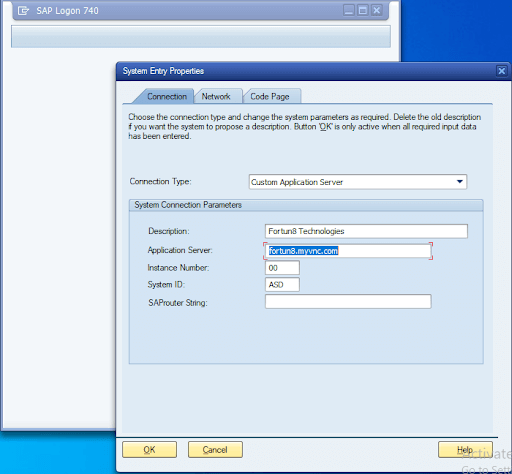Click the Instance Number field
Viewport: 512px width, 474px height.
282,268
